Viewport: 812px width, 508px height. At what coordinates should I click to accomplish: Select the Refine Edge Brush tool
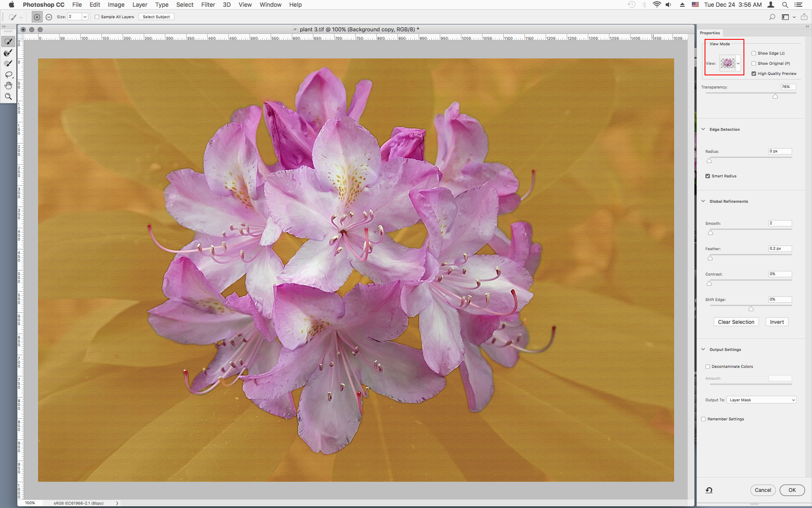[x=8, y=52]
